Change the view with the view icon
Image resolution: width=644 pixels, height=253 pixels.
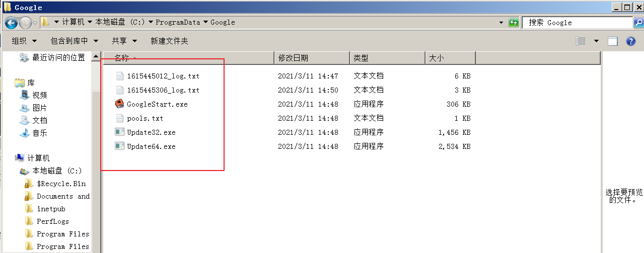coord(581,41)
